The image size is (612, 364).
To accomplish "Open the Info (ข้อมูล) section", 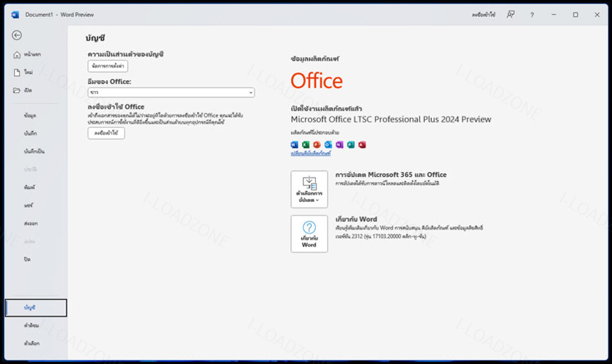I will point(30,116).
